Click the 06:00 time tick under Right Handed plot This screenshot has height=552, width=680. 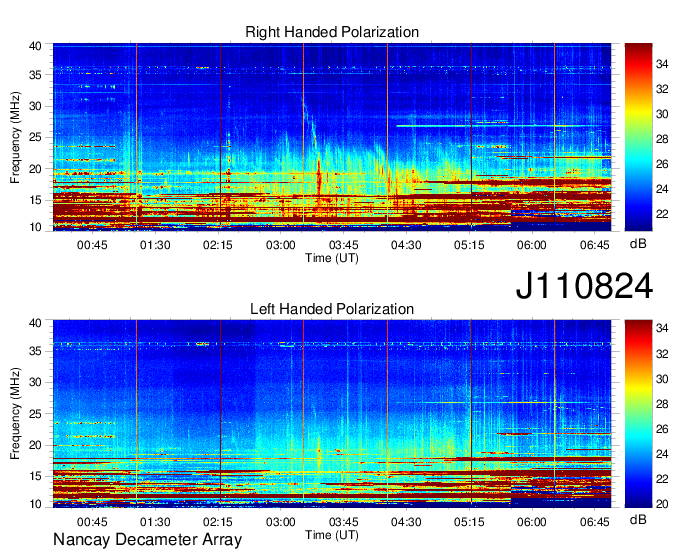(x=532, y=245)
